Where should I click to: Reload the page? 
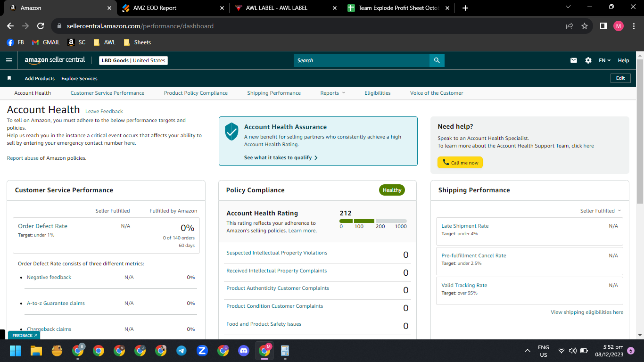click(41, 26)
